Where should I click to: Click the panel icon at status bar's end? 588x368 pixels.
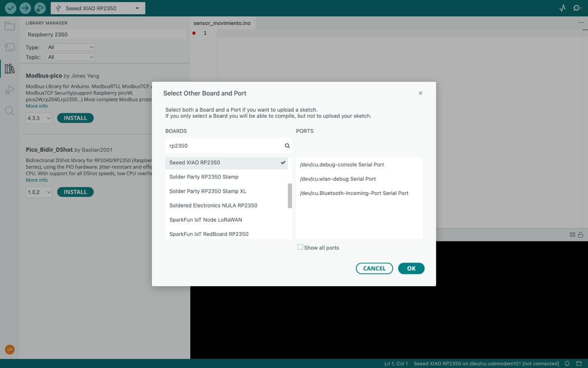pos(580,363)
